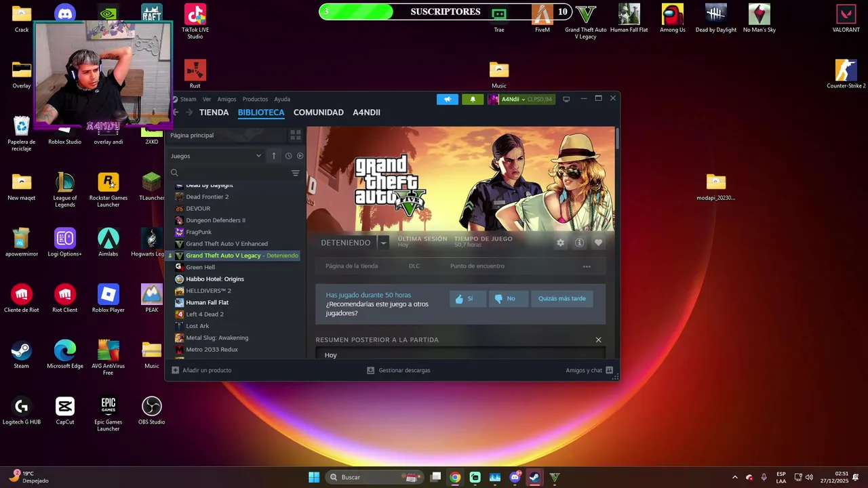Viewport: 868px width, 488px height.
Task: Close the Resumen posterior a la partida section
Action: (598, 340)
